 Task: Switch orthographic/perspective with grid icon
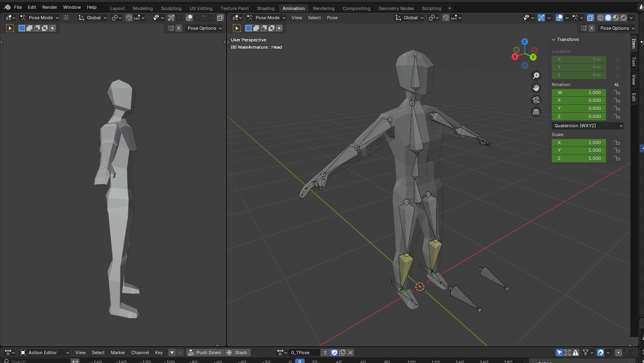pos(536,112)
